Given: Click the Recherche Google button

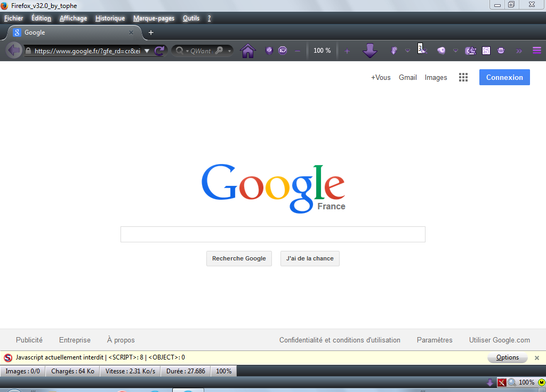Looking at the screenshot, I should click(239, 258).
